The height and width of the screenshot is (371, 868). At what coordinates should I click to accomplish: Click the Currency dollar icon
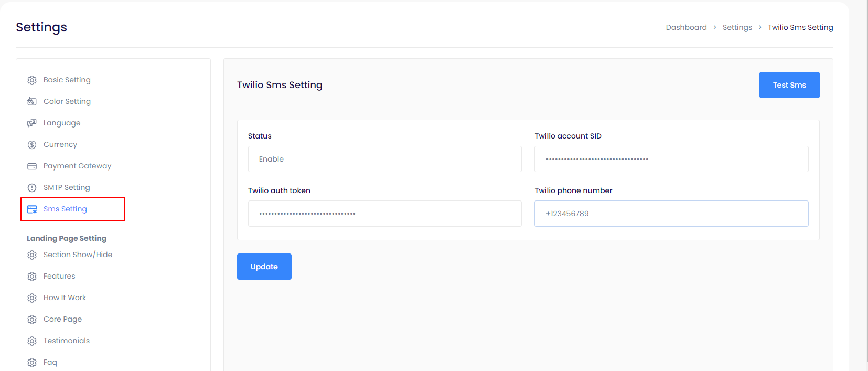[x=32, y=145]
